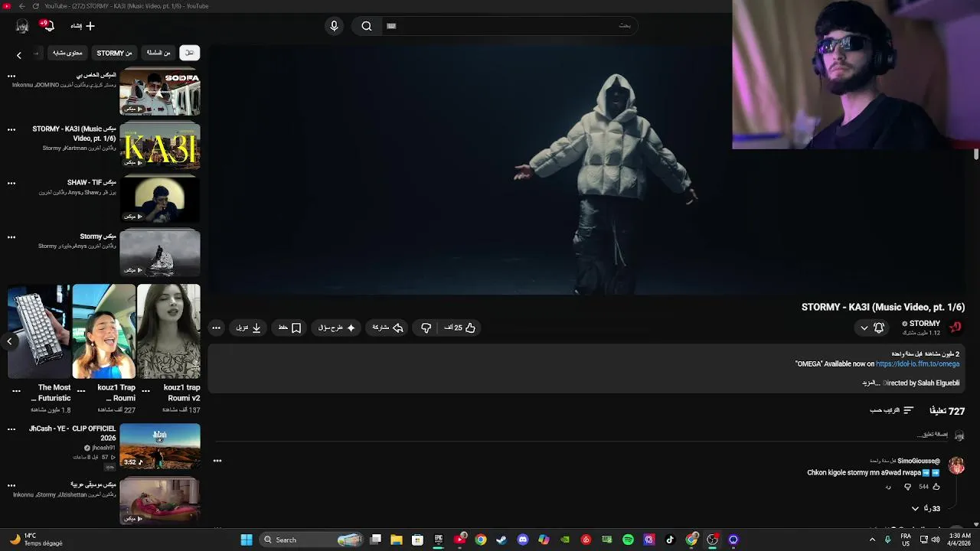Like the SimoGiousse comment
The width and height of the screenshot is (980, 551).
click(x=936, y=487)
